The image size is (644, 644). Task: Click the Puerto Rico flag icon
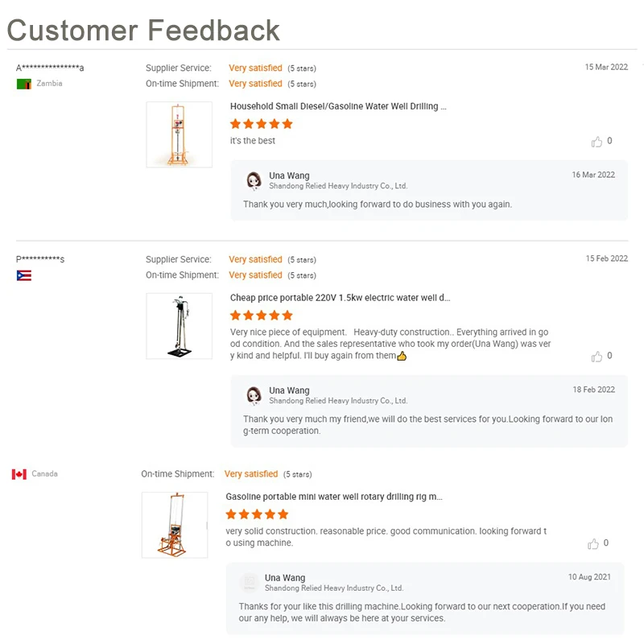pyautogui.click(x=24, y=275)
